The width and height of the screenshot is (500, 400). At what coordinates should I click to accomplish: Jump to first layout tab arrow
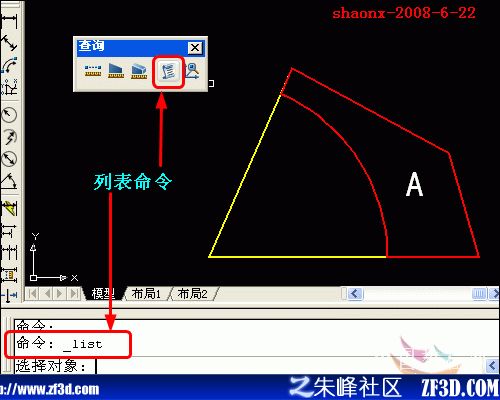(32, 294)
